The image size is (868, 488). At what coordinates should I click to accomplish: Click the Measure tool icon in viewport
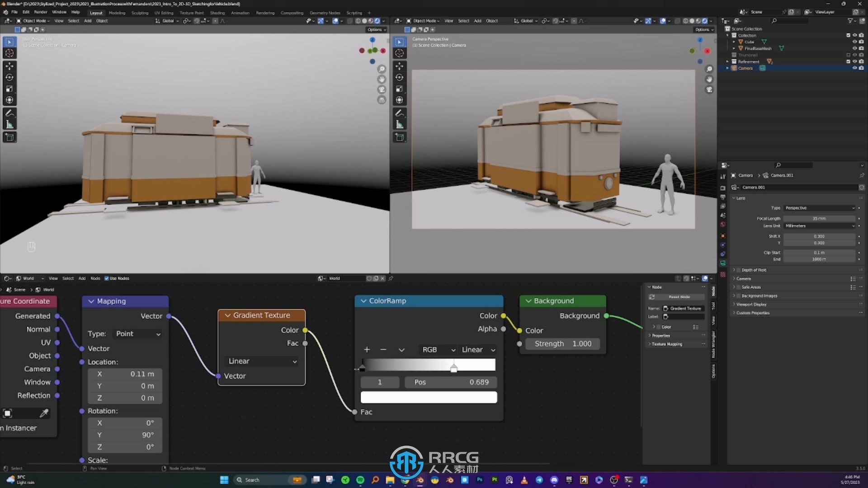(9, 124)
